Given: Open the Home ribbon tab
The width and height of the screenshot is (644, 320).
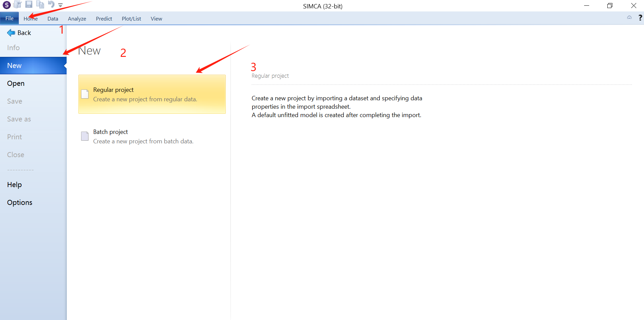Looking at the screenshot, I should (x=31, y=19).
